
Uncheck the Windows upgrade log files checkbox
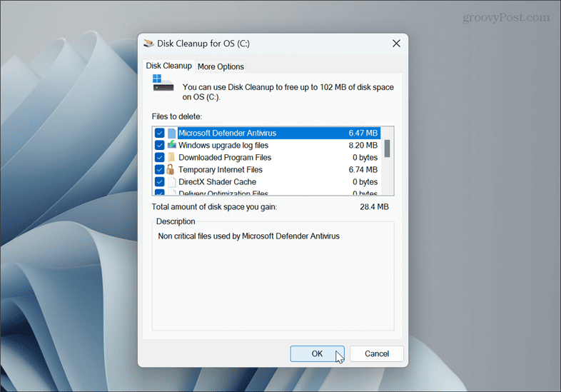click(x=160, y=146)
